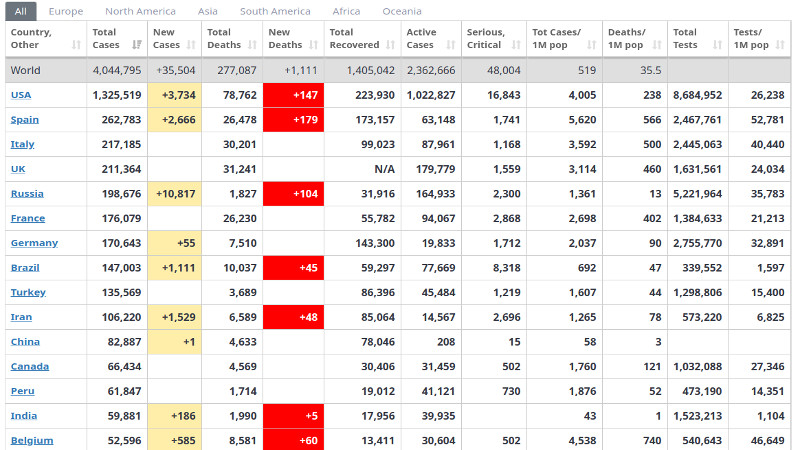Viewport: 800px width, 450px height.
Task: Open the USA country link
Action: click(x=21, y=95)
